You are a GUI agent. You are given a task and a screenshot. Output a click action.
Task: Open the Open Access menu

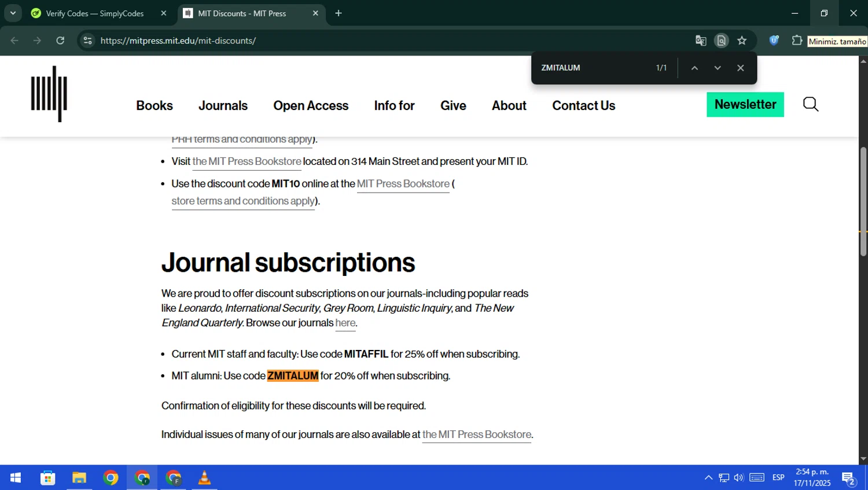pos(311,105)
